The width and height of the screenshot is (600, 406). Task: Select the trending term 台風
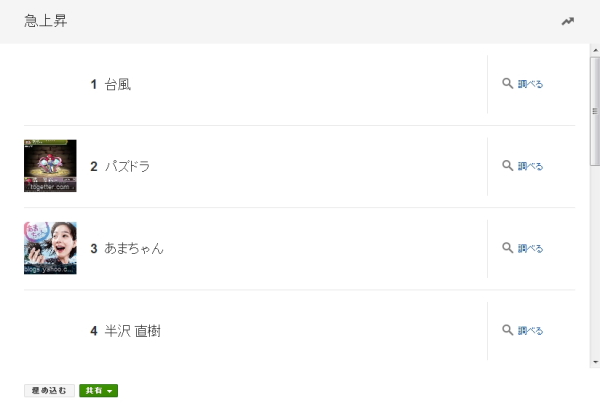[118, 84]
